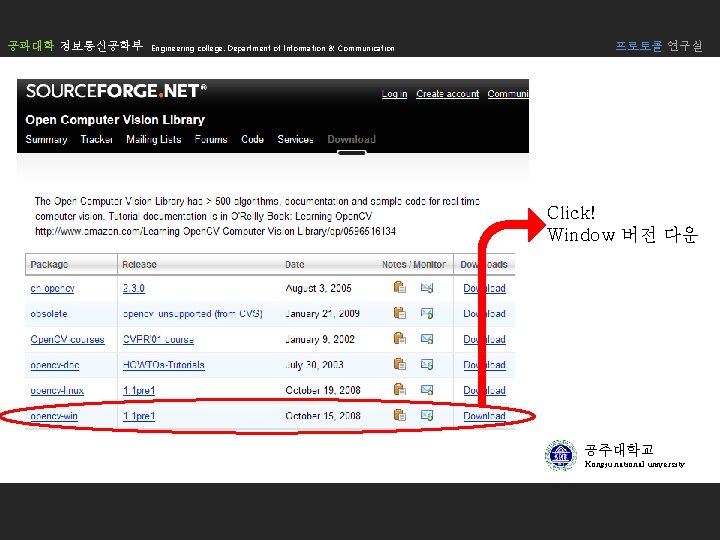Click the 'January 21, 2009' date cell
Screen dimensions: 720x540
pos(322,314)
